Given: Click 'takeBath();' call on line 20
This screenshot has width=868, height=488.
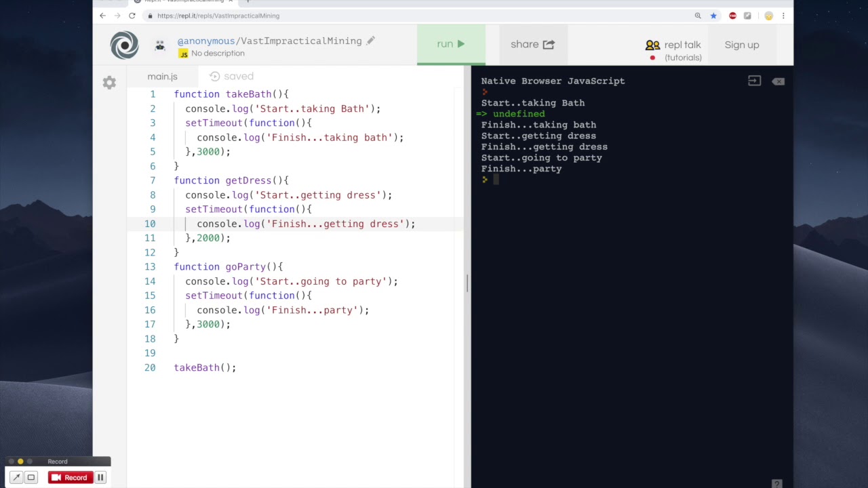Looking at the screenshot, I should (205, 367).
